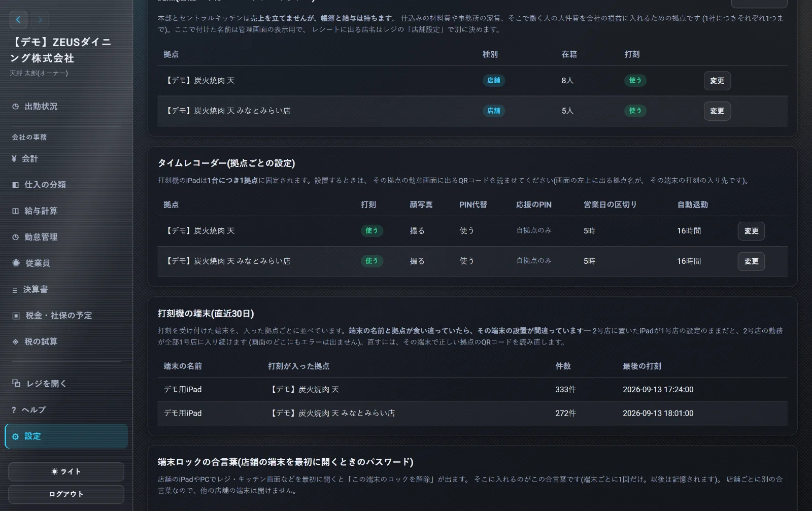Click the diamond icon beside 税の試算
This screenshot has width=812, height=511.
click(15, 342)
